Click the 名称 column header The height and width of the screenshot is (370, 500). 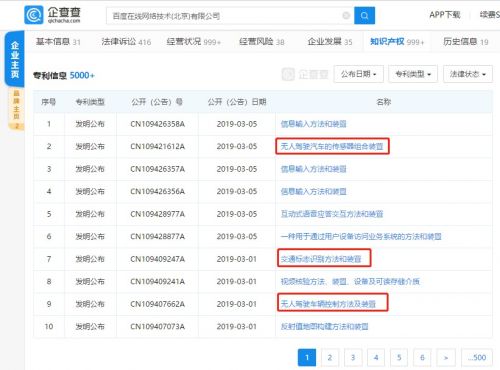coord(383,102)
